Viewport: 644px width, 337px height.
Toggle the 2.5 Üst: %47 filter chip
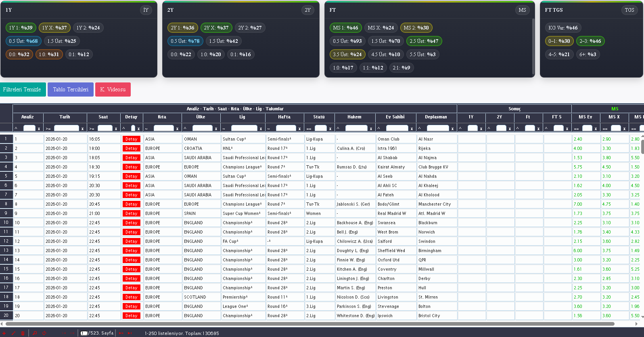point(424,41)
